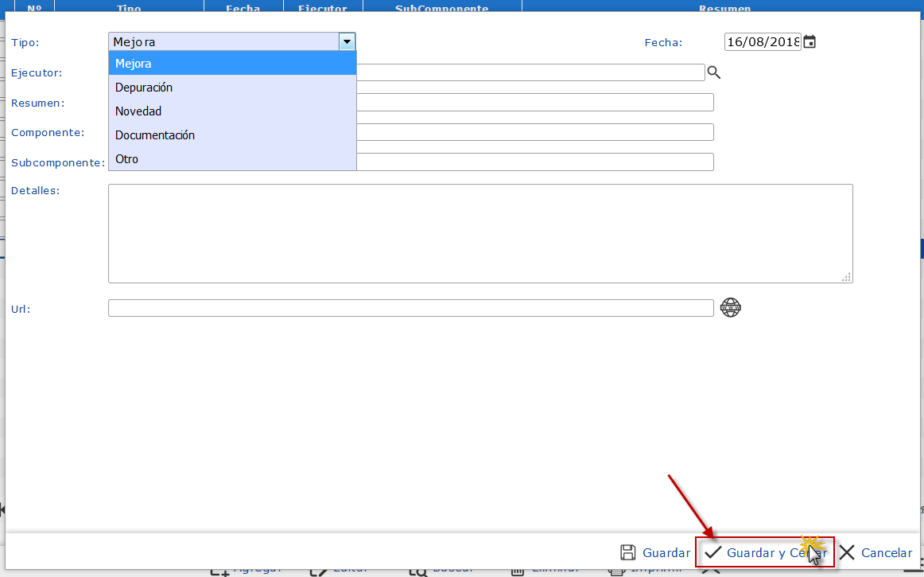Image resolution: width=924 pixels, height=577 pixels.
Task: Select Documentación option
Action: 233,135
